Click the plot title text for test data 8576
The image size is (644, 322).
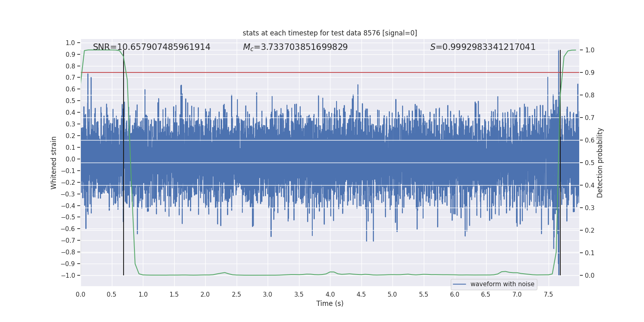click(330, 33)
